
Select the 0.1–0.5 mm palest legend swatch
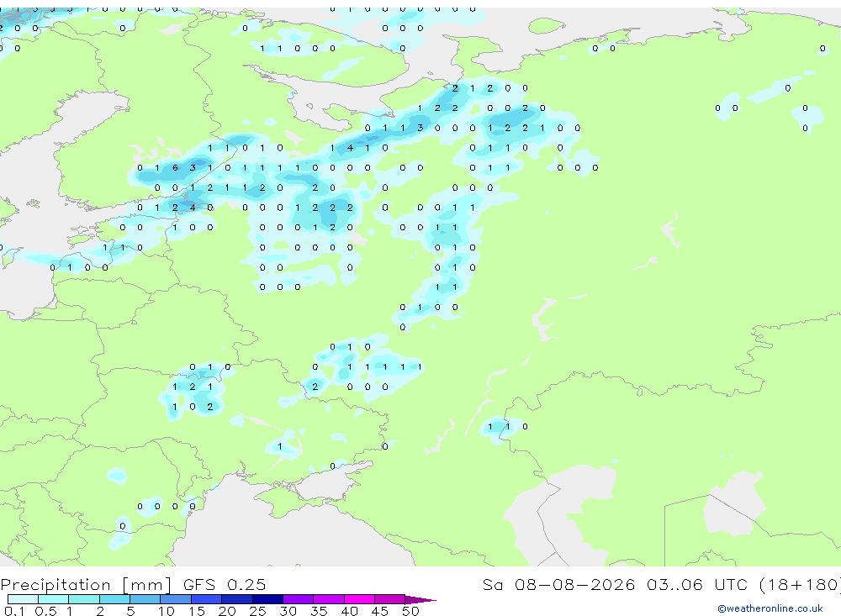23,599
